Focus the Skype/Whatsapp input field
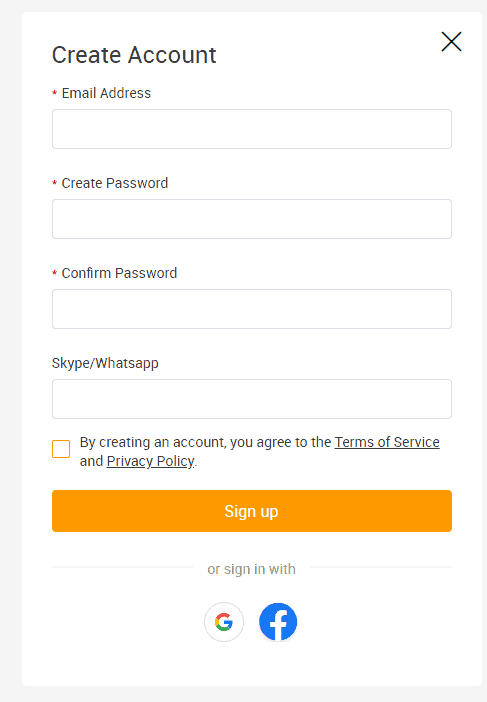Screen dimensions: 487x702 [x=252, y=399]
